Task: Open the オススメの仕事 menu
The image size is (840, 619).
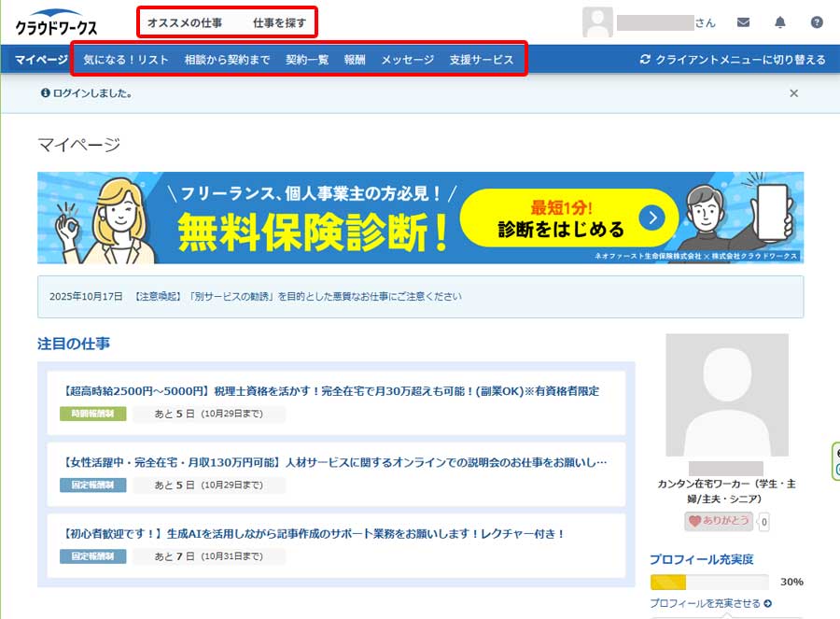Action: [185, 22]
